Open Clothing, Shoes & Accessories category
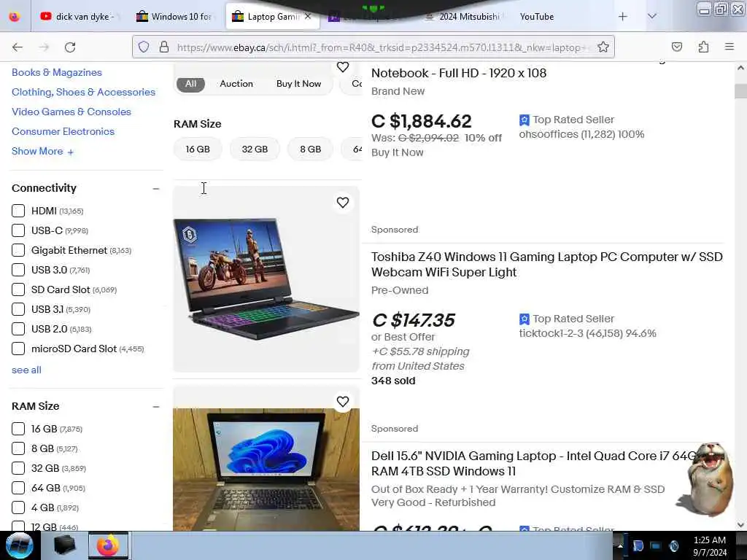Image resolution: width=747 pixels, height=560 pixels. [83, 92]
